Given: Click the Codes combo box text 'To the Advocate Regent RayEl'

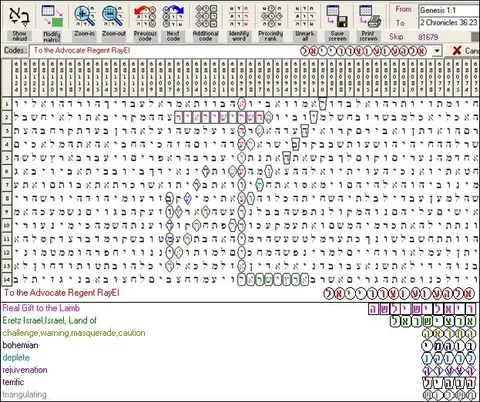Looking at the screenshot, I should (82, 51).
